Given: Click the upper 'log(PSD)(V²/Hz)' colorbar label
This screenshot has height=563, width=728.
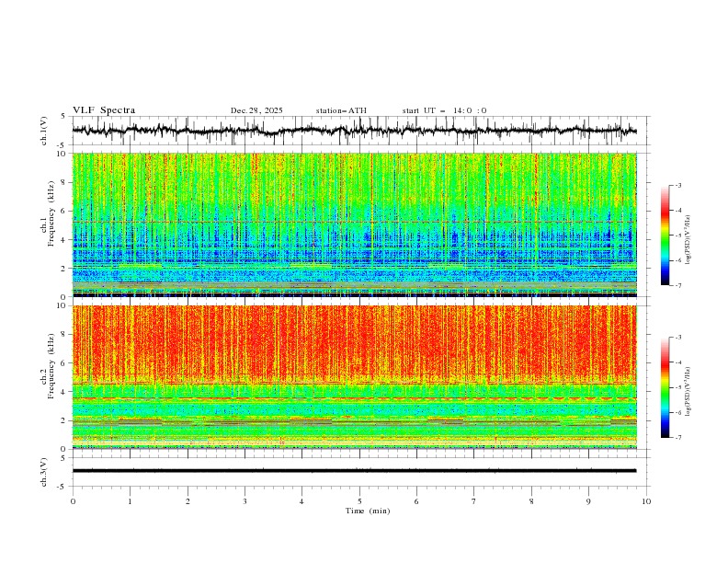Looking at the screenshot, I should 688,240.
